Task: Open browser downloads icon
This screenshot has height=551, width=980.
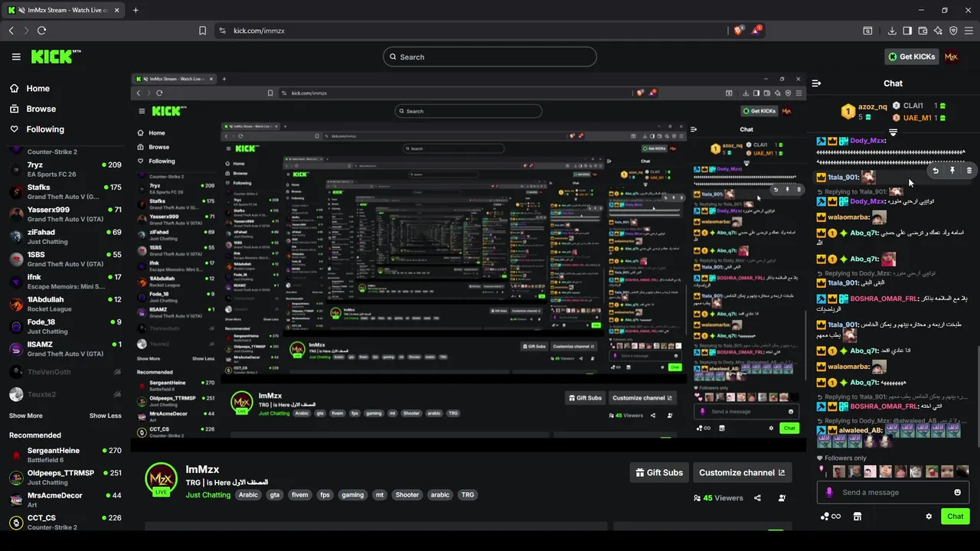Action: [892, 31]
